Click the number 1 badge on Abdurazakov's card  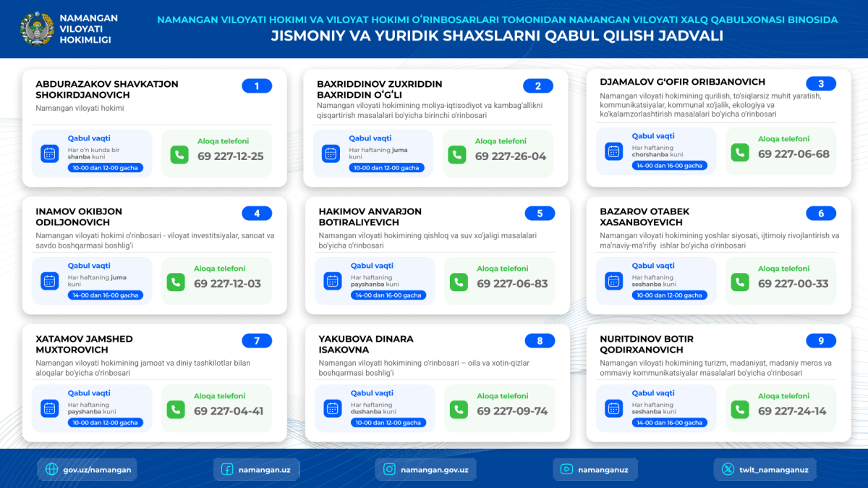click(x=257, y=86)
